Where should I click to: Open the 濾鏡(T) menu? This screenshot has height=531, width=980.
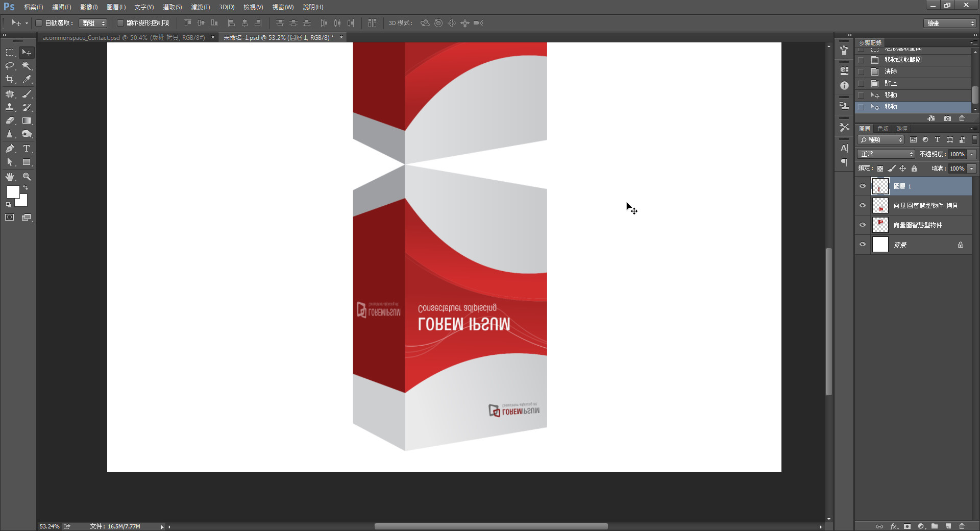tap(200, 7)
